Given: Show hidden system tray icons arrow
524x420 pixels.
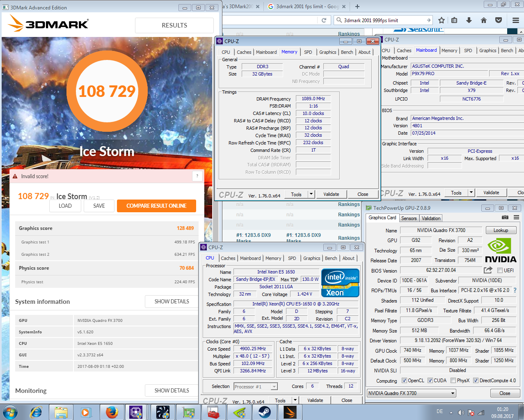Looking at the screenshot, I should (451, 413).
